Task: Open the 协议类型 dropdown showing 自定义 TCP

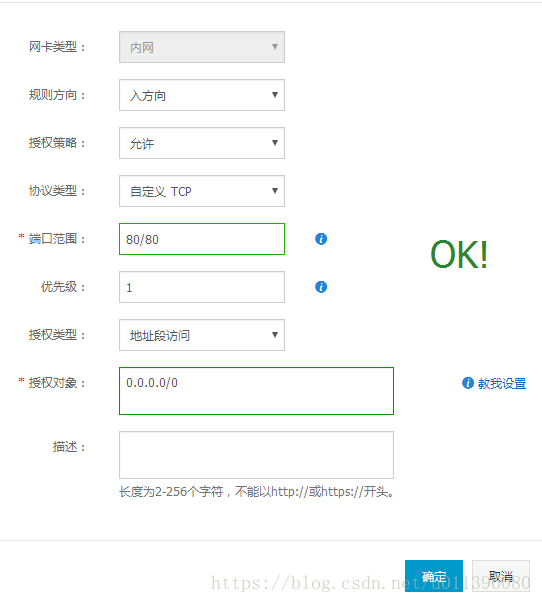Action: pos(202,191)
